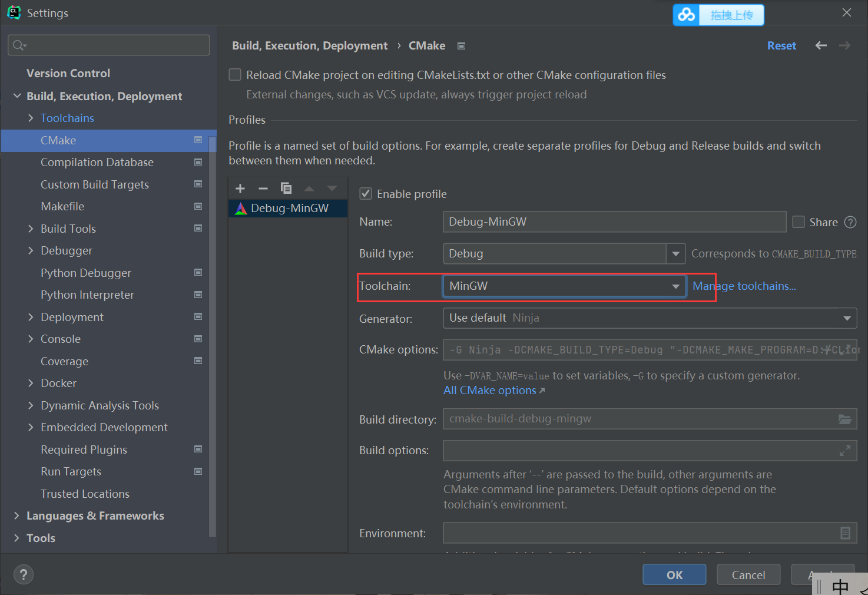
Task: Close the Settings dialog
Action: [x=847, y=12]
